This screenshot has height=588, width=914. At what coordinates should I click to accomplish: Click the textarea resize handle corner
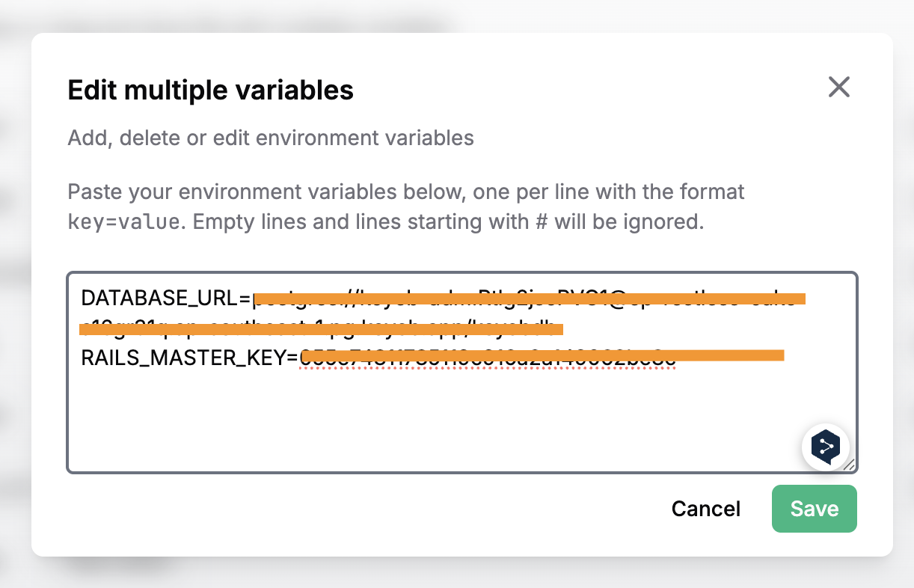[849, 465]
